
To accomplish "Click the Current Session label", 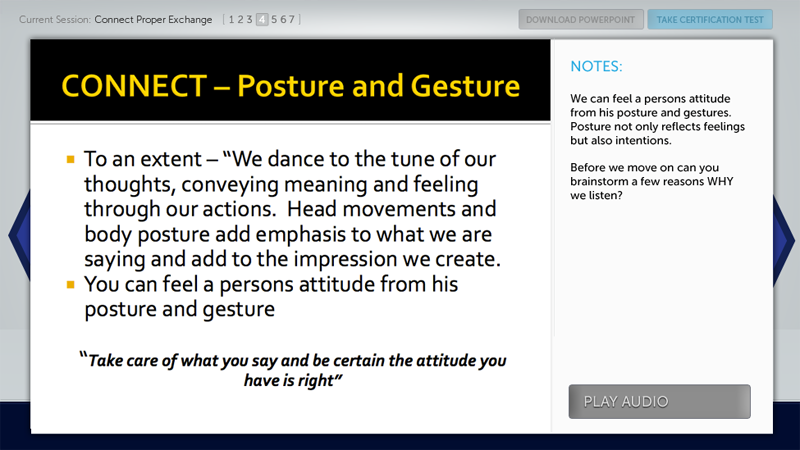I will point(54,19).
